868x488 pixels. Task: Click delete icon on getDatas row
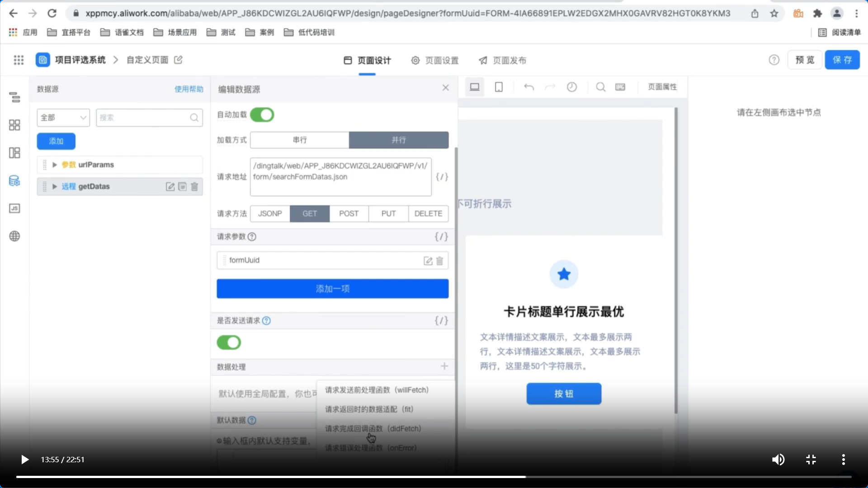click(194, 187)
